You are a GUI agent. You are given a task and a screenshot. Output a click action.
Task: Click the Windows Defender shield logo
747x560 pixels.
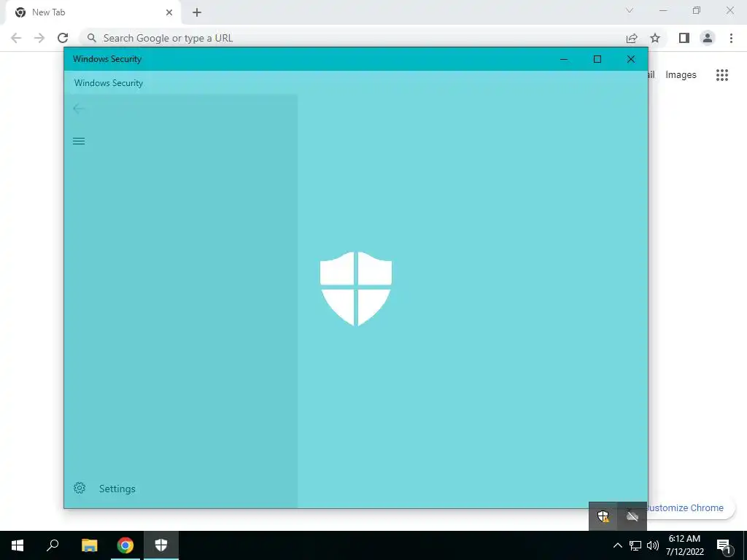[x=356, y=289]
